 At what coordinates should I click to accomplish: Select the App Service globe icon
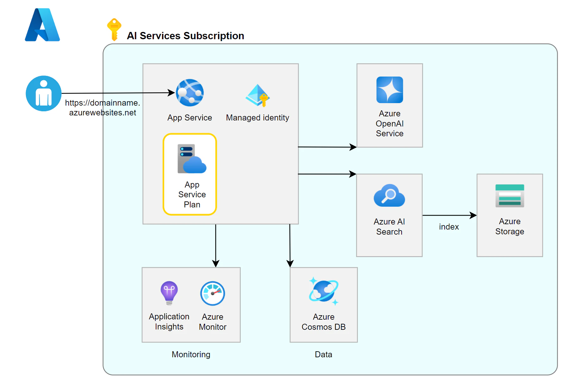[x=190, y=93]
